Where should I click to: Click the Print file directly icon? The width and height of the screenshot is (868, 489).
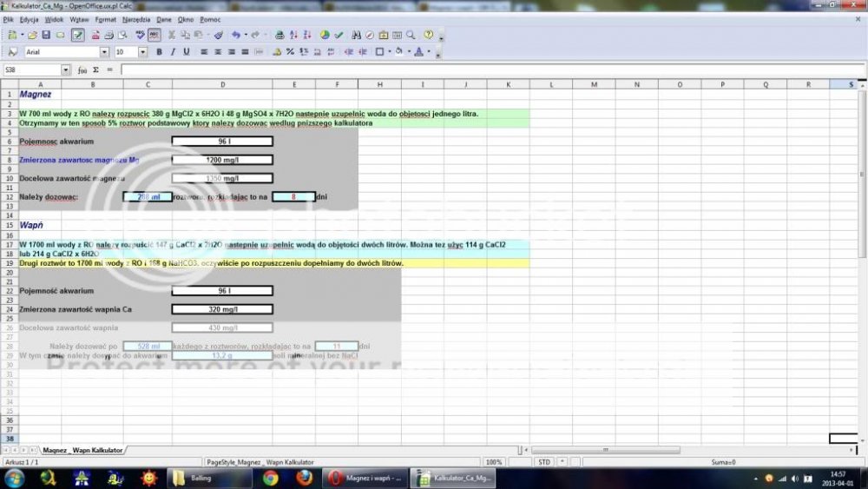[x=108, y=36]
